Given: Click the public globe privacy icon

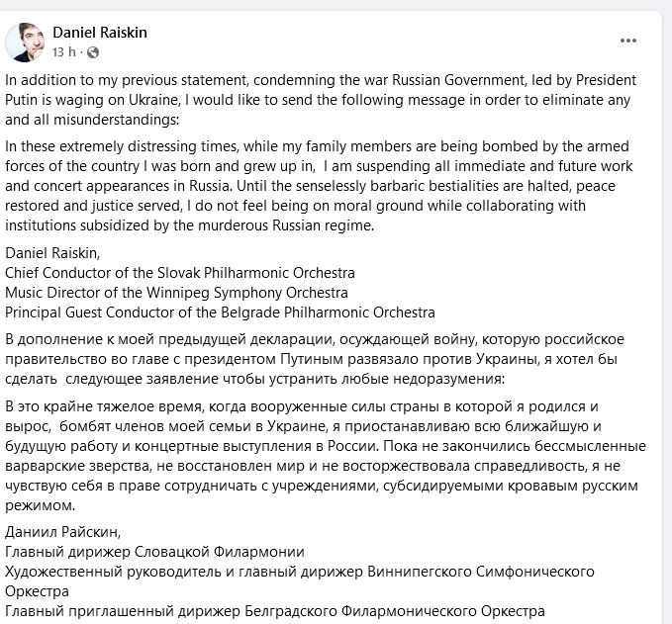Looking at the screenshot, I should (92, 51).
